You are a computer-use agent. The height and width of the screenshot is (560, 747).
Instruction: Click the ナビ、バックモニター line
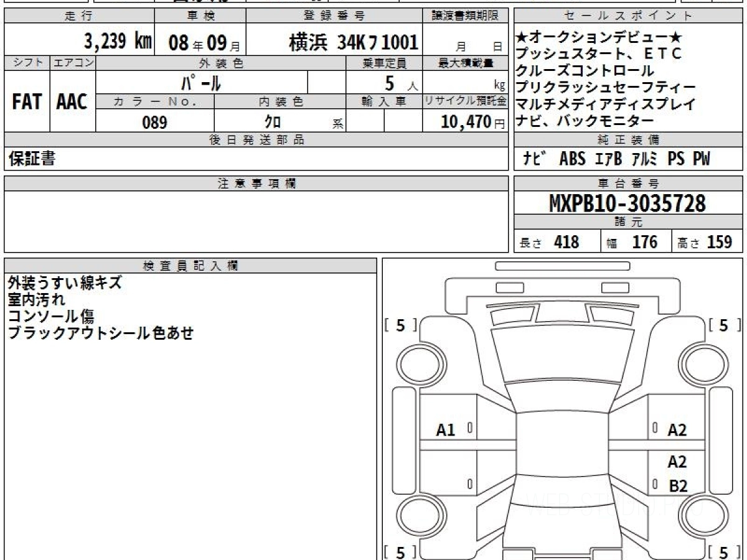(585, 121)
